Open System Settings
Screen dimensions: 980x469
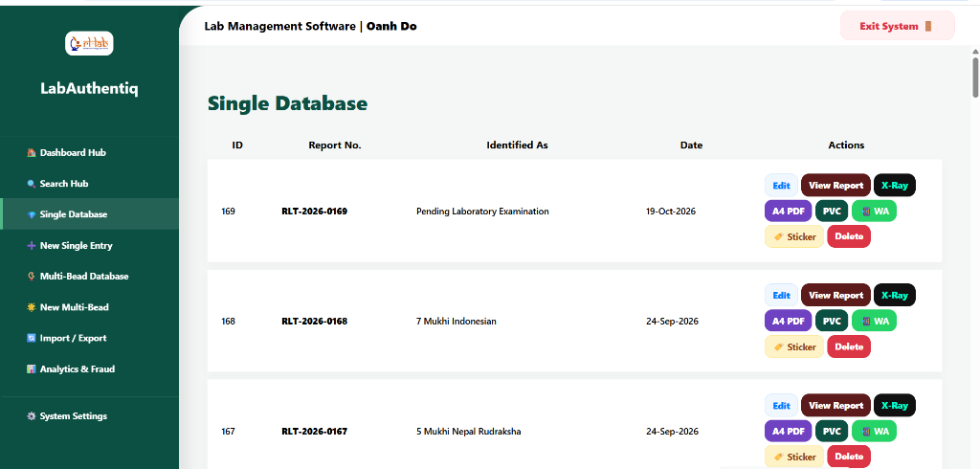(x=89, y=415)
